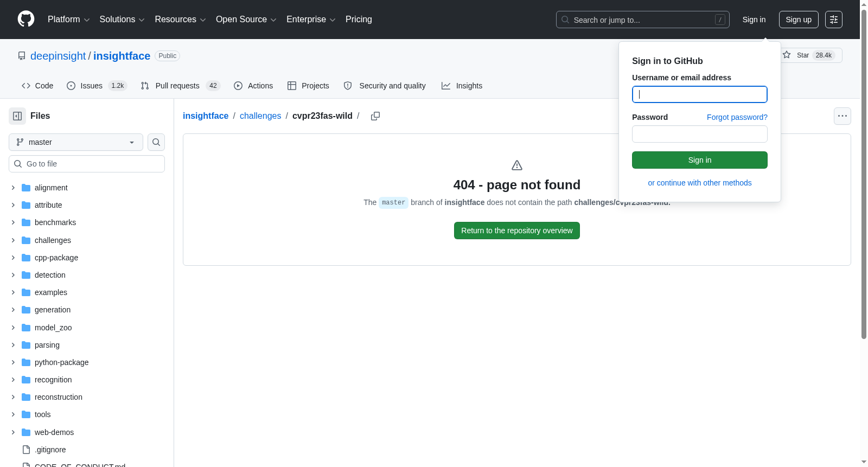Open the Pull requests tab

[x=180, y=86]
